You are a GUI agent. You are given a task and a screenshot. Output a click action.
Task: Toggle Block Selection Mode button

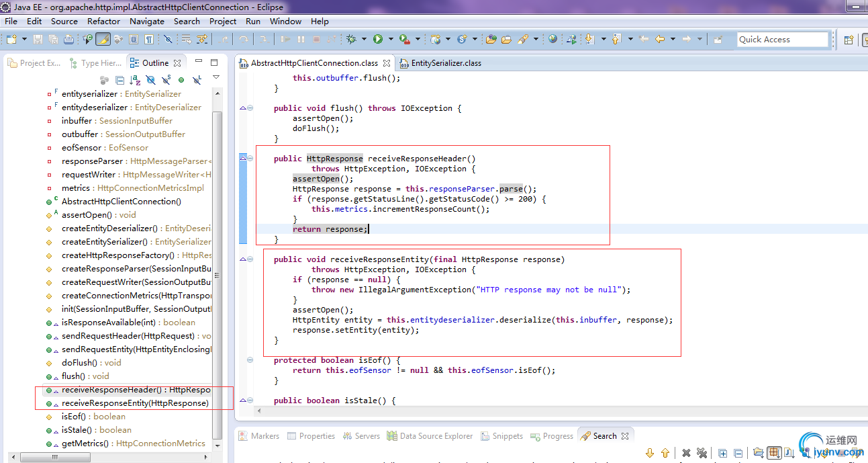[x=134, y=39]
